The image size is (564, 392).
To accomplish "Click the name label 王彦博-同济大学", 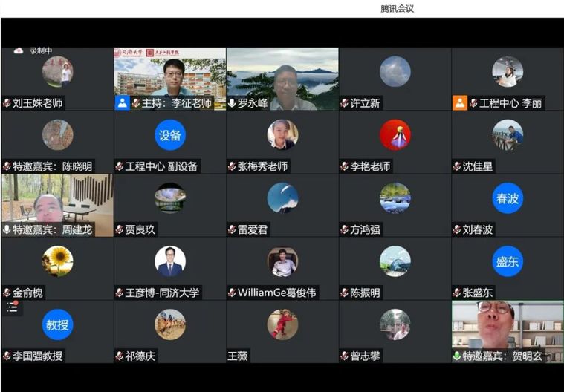I will [162, 293].
